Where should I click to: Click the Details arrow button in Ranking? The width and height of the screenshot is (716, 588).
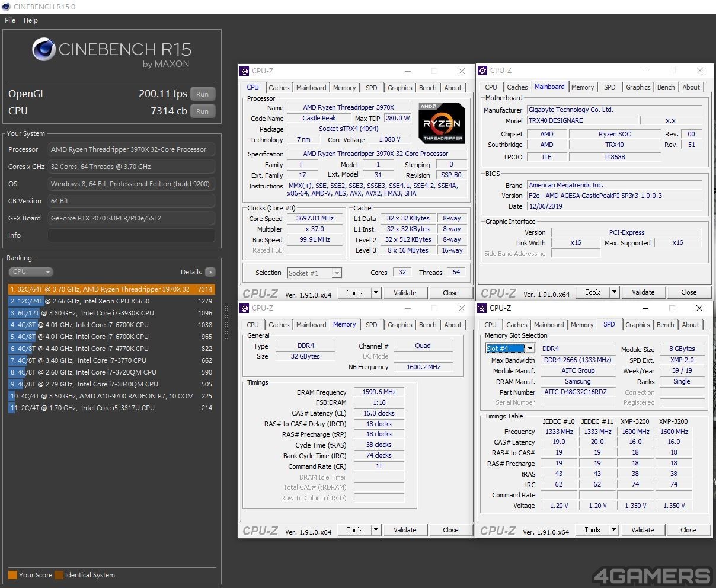click(210, 272)
